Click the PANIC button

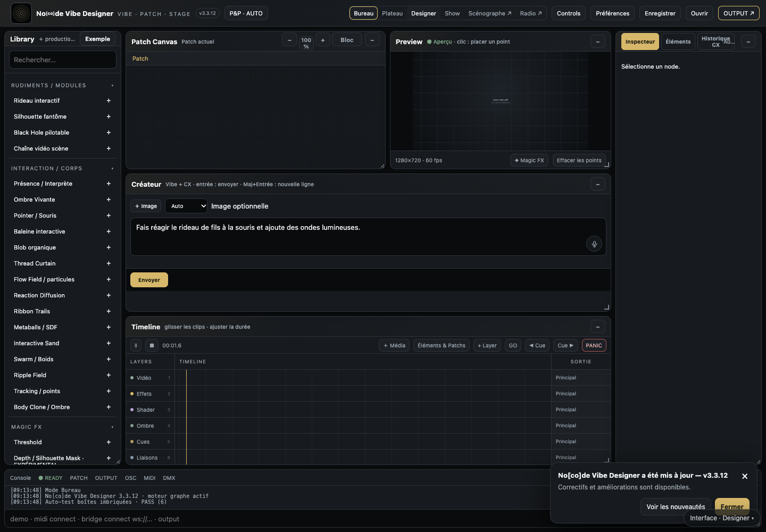point(594,345)
